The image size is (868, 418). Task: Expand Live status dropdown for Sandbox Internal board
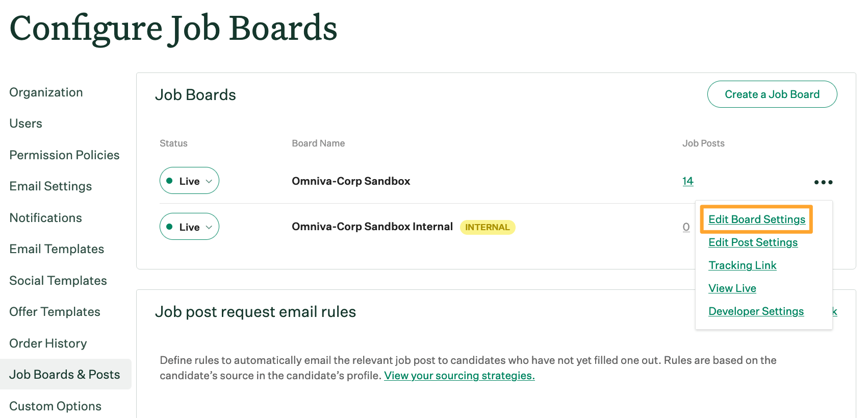(189, 227)
